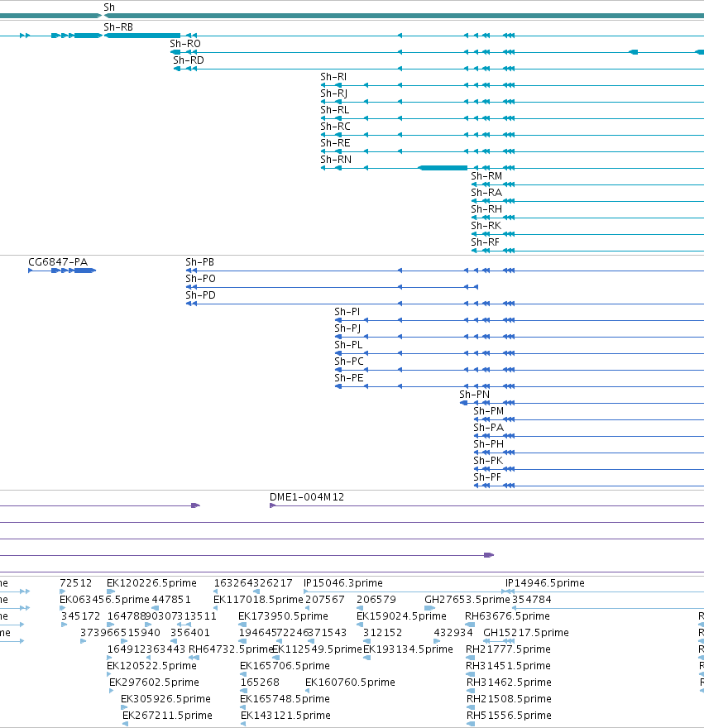704x728 pixels.
Task: Click EST EK193134.5prime
Action: pyautogui.click(x=408, y=649)
